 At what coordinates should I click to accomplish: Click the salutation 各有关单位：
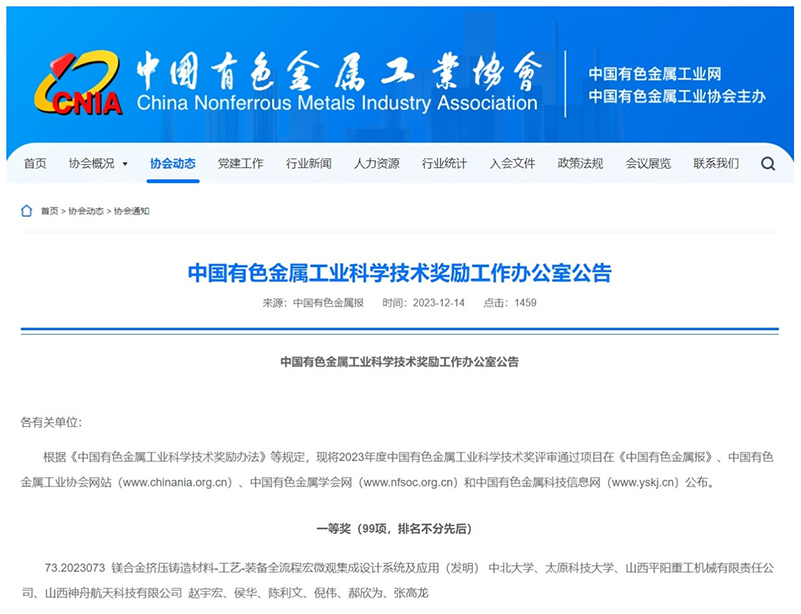coord(51,422)
